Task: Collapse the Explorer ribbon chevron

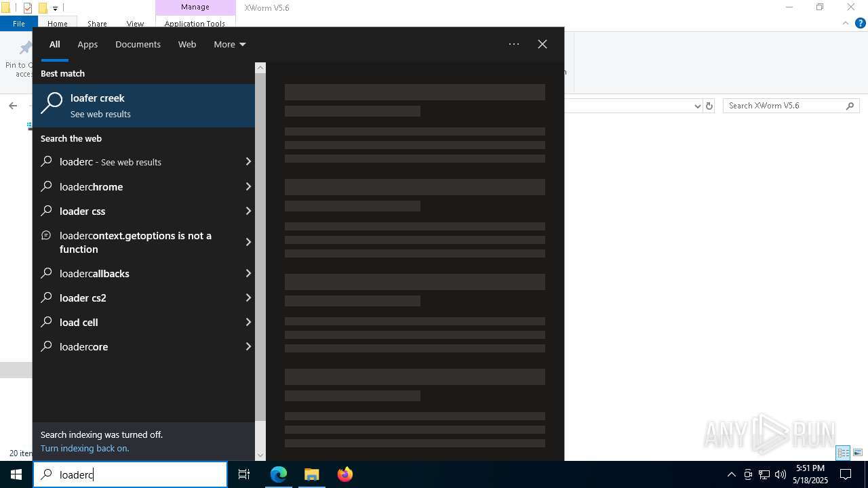Action: (x=846, y=23)
